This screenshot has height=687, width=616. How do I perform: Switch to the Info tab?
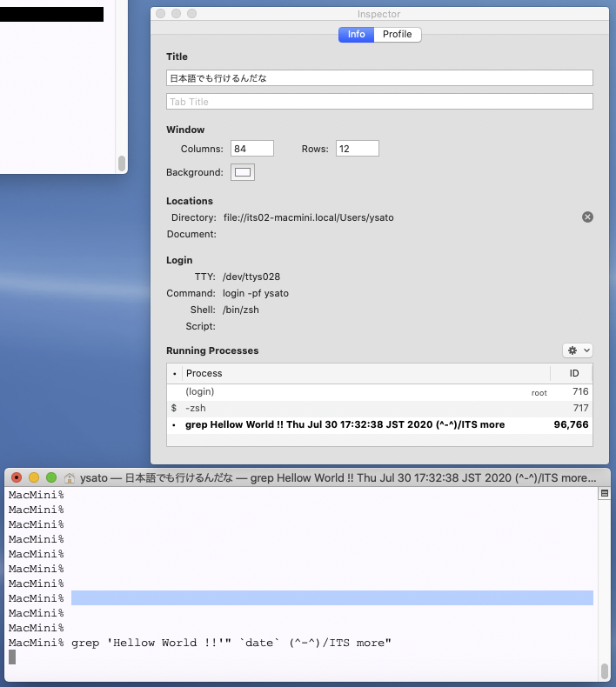pos(356,35)
